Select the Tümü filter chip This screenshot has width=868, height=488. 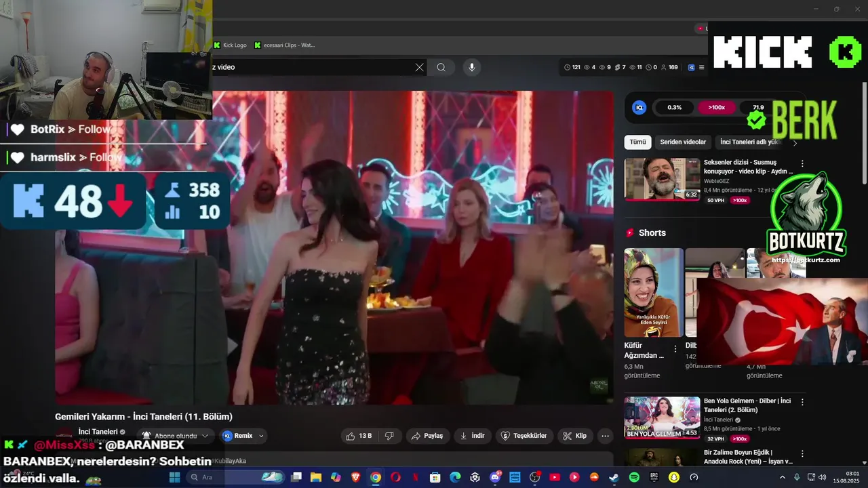point(637,142)
